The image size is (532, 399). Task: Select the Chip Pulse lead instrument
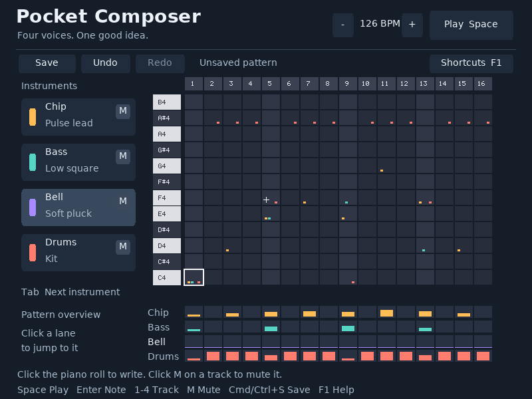[x=78, y=117]
